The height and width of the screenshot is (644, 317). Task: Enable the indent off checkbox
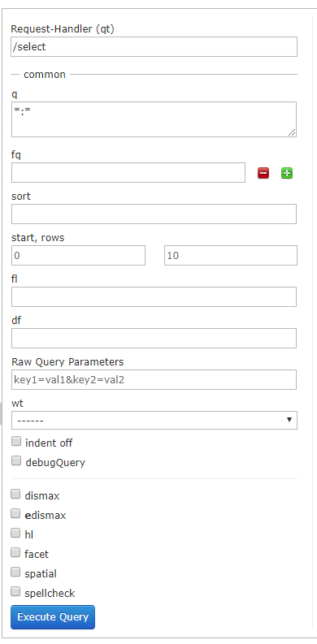point(16,442)
